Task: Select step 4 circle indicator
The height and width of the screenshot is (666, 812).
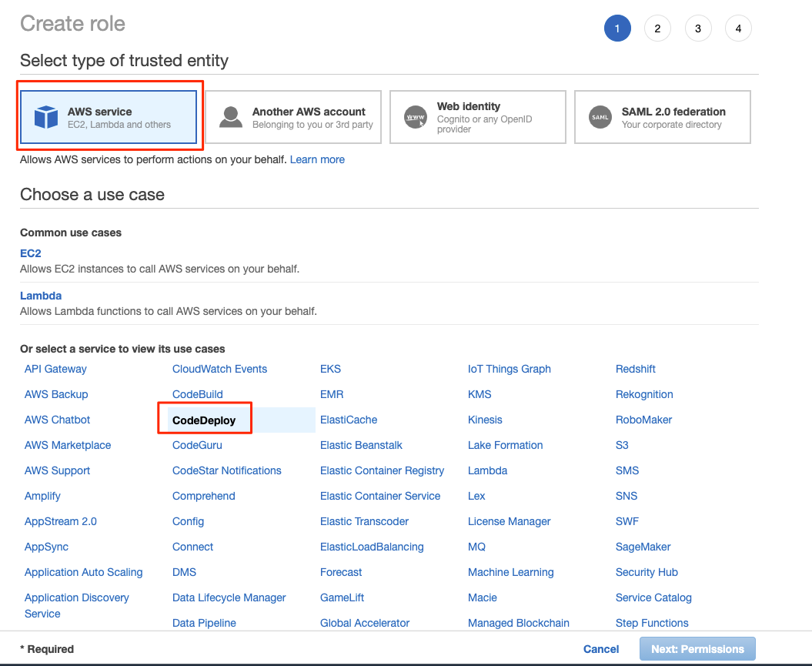Action: point(738,29)
